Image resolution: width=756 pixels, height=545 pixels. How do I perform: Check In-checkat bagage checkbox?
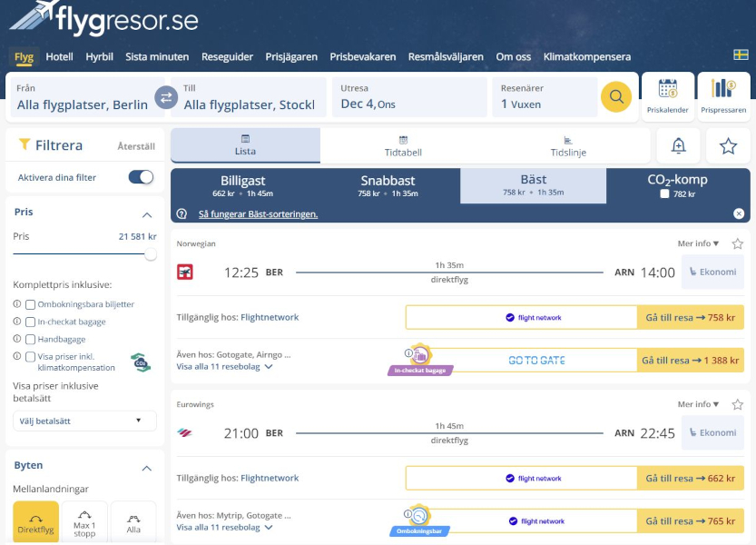(30, 322)
